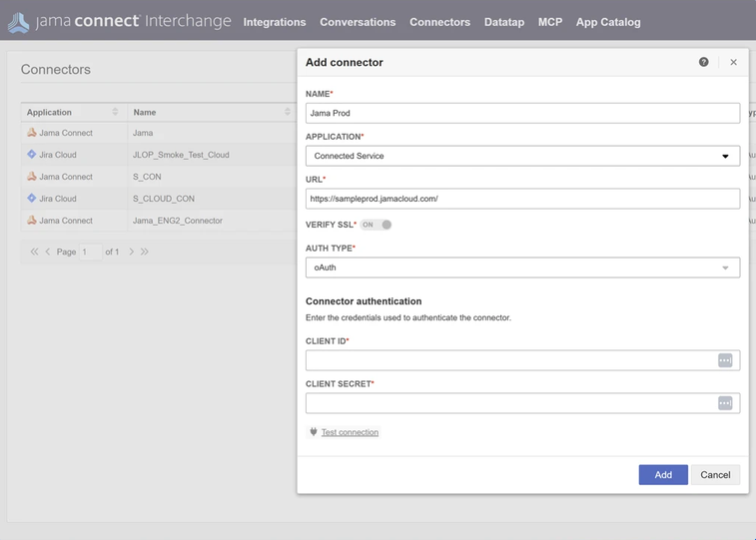Click the Jama Connect icon in Jama row

pyautogui.click(x=32, y=133)
